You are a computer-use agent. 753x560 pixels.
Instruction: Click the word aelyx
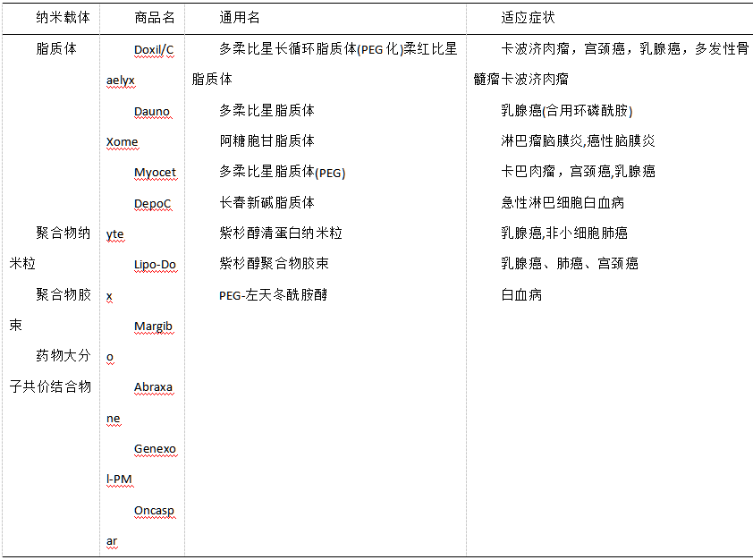point(121,81)
